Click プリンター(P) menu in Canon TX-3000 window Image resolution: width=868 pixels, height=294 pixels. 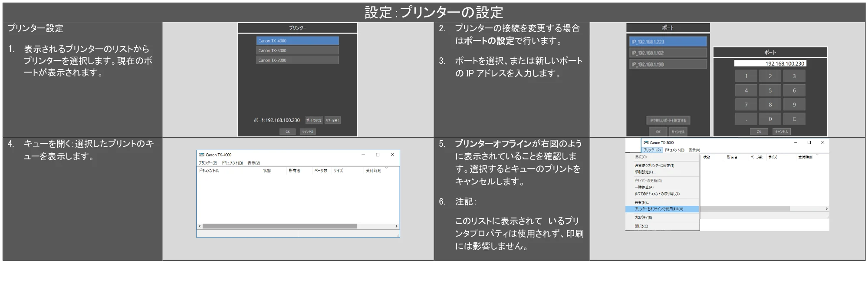point(652,150)
